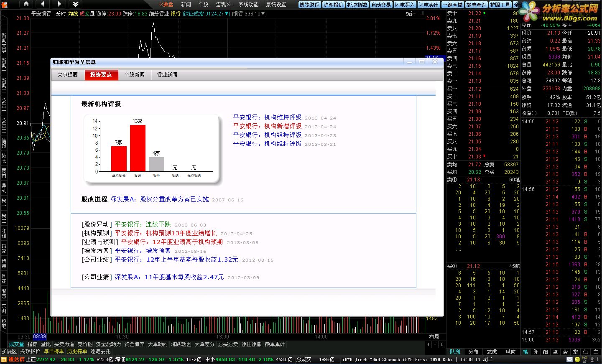Click the signal tower icon in status bar

[x=584, y=359]
